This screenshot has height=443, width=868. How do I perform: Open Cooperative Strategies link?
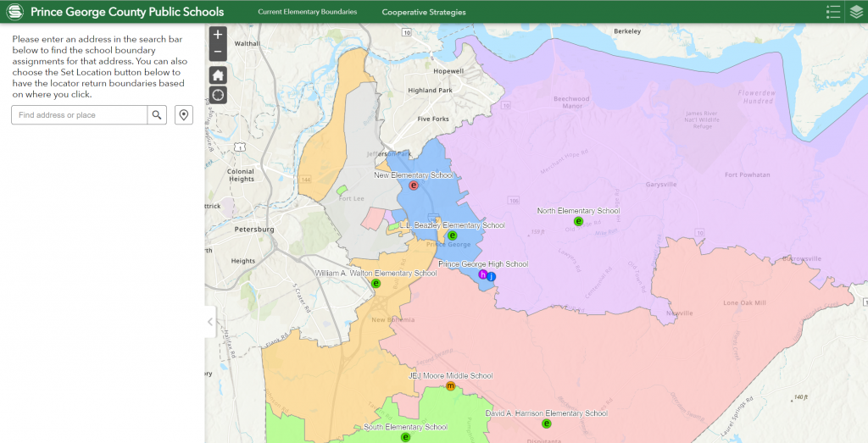tap(424, 12)
